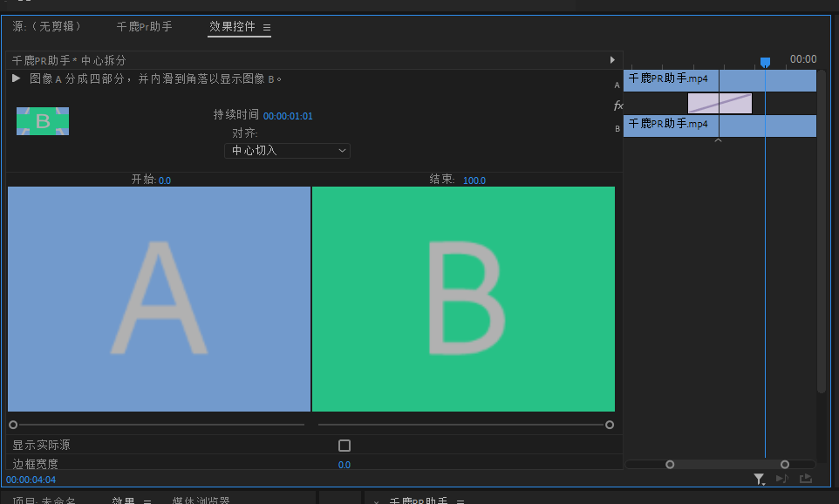Image resolution: width=839 pixels, height=504 pixels.
Task: Click the filter funnel icon above the timecode
Action: click(758, 478)
